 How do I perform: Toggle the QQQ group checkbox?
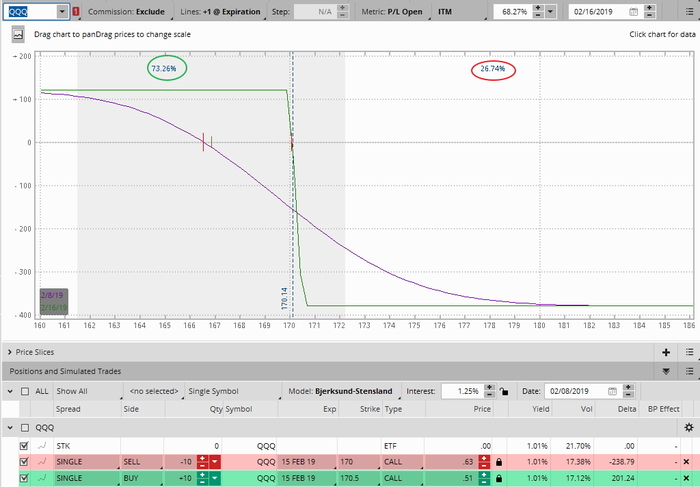tap(25, 428)
